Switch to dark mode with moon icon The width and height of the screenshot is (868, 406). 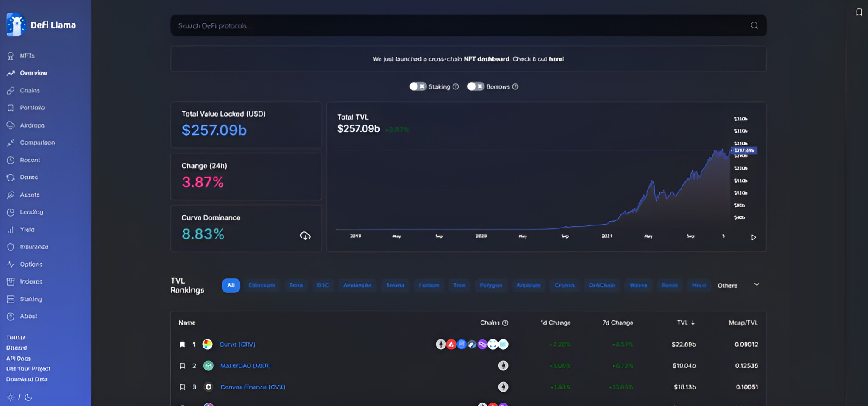(x=28, y=397)
